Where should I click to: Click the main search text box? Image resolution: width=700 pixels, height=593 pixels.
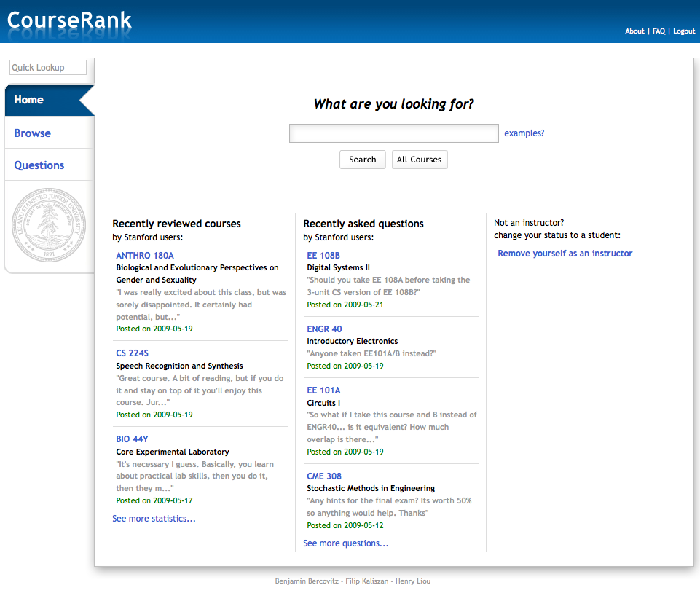pyautogui.click(x=394, y=133)
